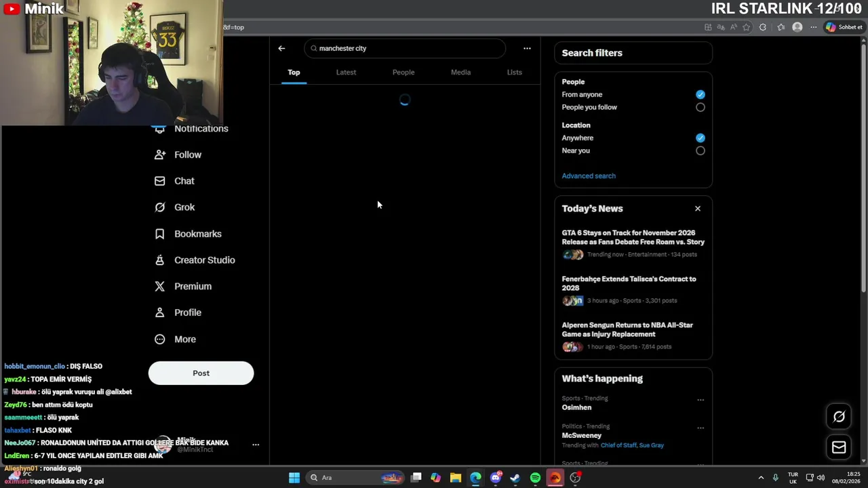Go back with the search back arrow
868x488 pixels.
281,48
